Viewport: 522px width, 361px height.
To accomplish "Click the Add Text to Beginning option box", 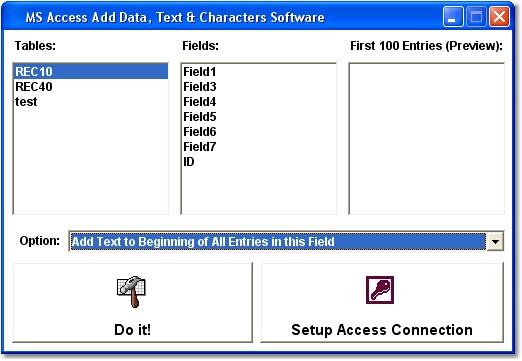I will (278, 241).
